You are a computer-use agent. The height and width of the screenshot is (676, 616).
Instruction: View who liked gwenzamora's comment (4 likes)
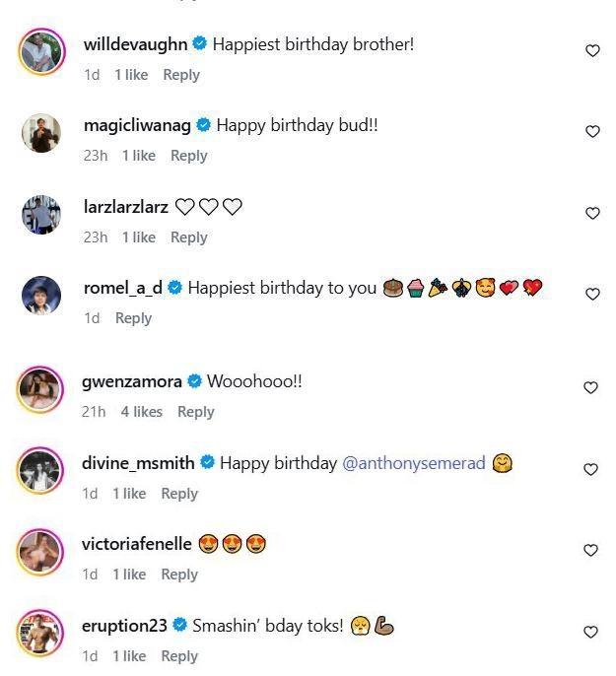click(x=142, y=412)
